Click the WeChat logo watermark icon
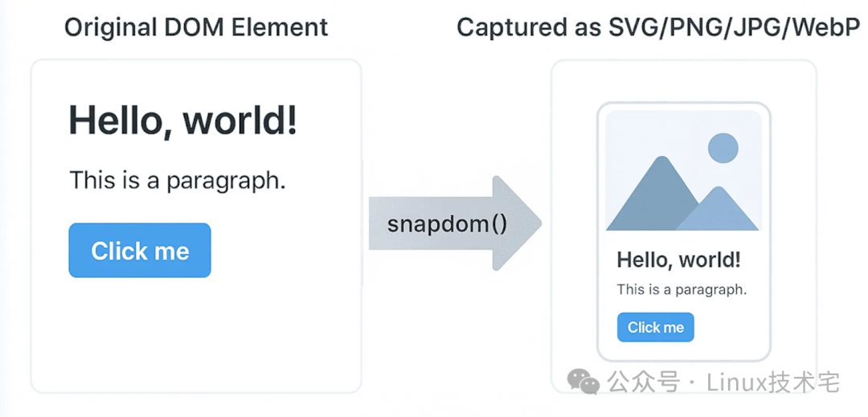The image size is (868, 417). [583, 382]
